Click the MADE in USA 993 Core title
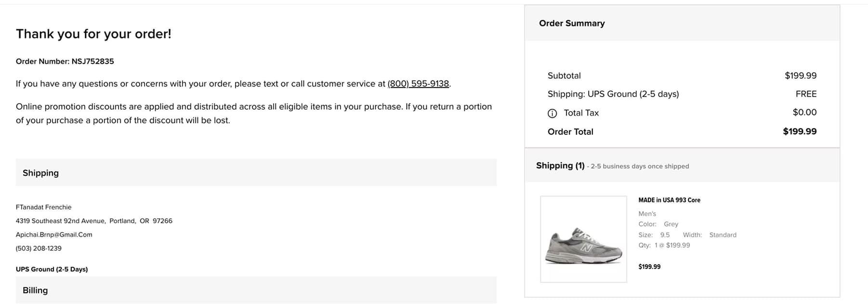Image resolution: width=868 pixels, height=308 pixels. coord(669,200)
